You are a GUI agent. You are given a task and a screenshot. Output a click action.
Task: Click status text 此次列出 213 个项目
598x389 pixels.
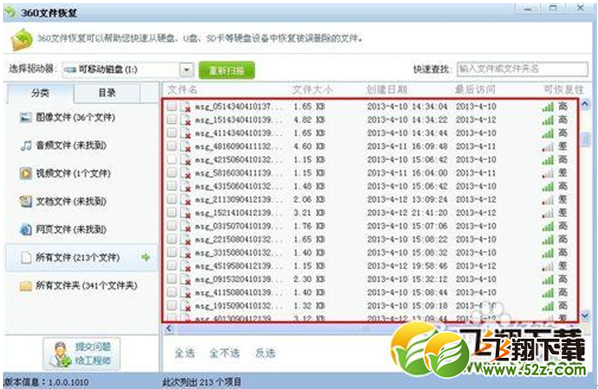pyautogui.click(x=202, y=382)
